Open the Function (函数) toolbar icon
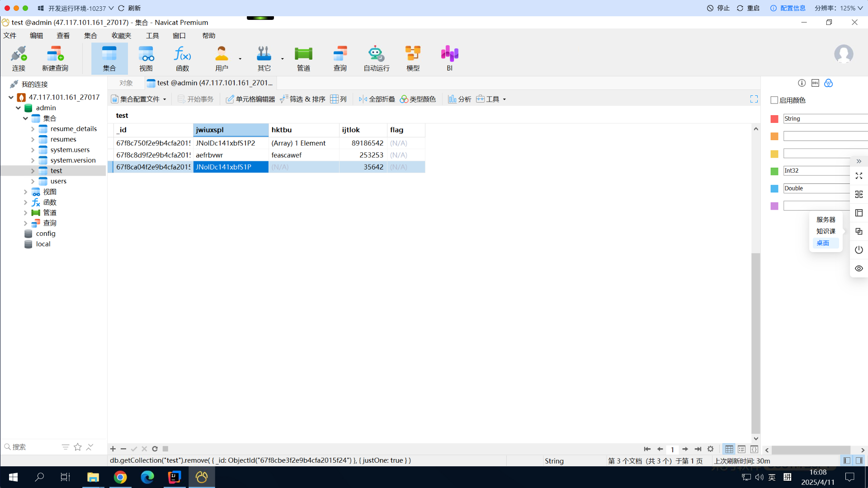 click(183, 59)
